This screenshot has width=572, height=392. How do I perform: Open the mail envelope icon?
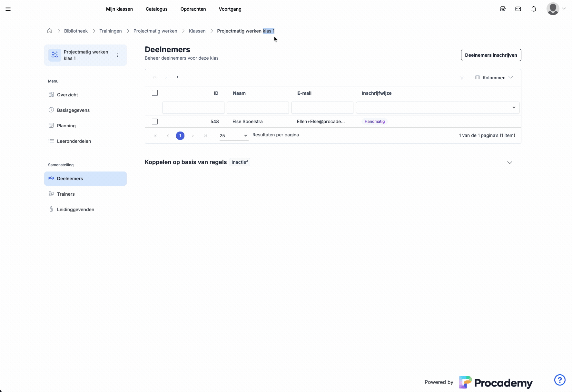tap(518, 9)
